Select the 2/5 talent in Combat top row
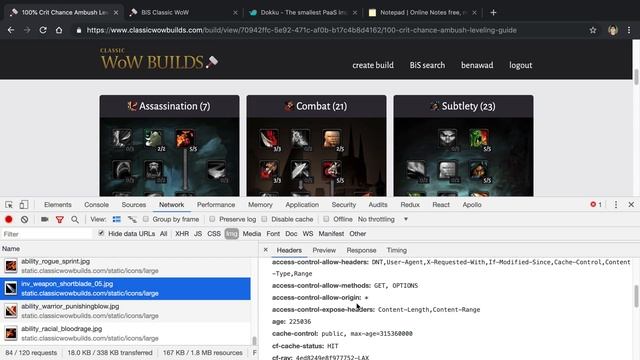This screenshot has height=360, width=640. point(332,139)
